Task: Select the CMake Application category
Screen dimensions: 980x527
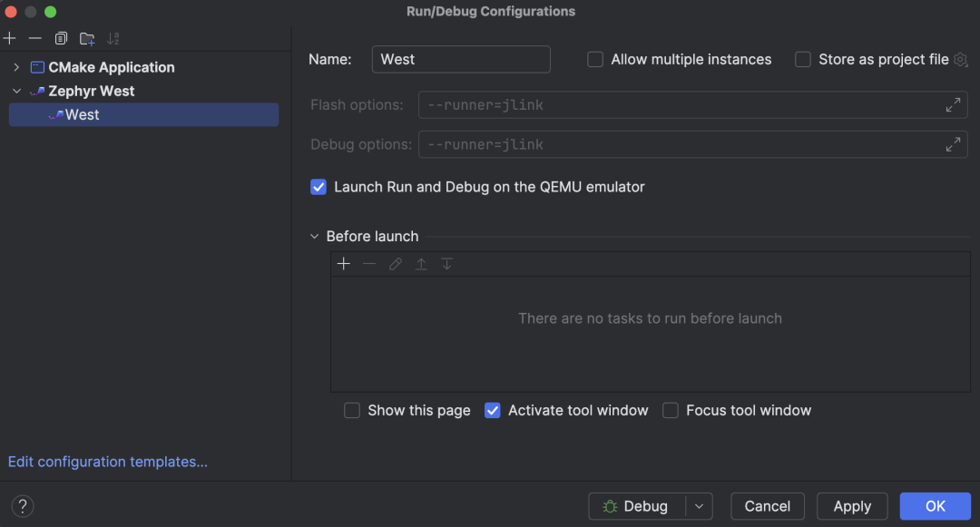Action: (112, 67)
